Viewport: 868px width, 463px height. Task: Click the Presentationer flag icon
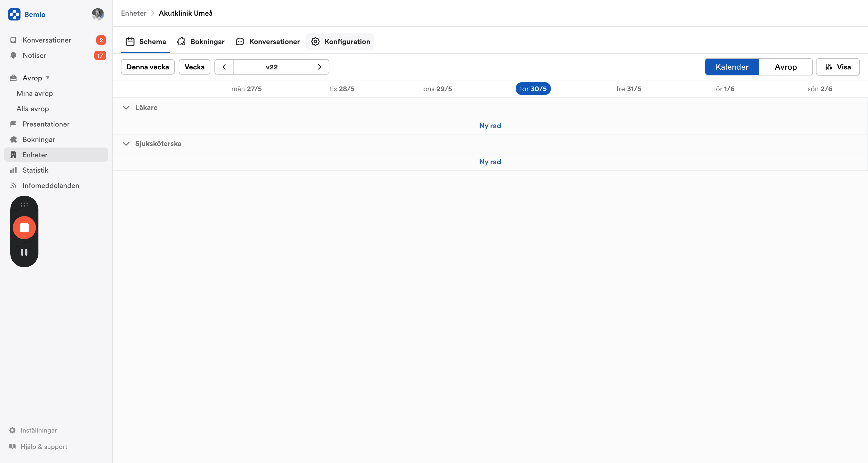(14, 124)
